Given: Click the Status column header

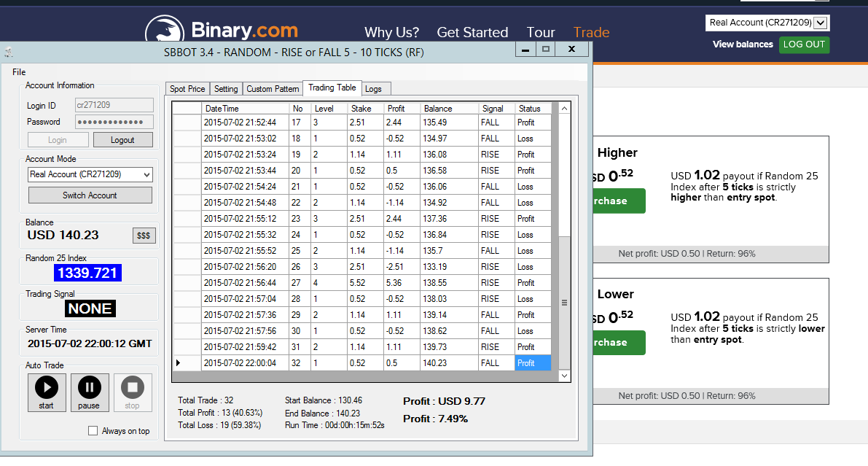Looking at the screenshot, I should 533,109.
